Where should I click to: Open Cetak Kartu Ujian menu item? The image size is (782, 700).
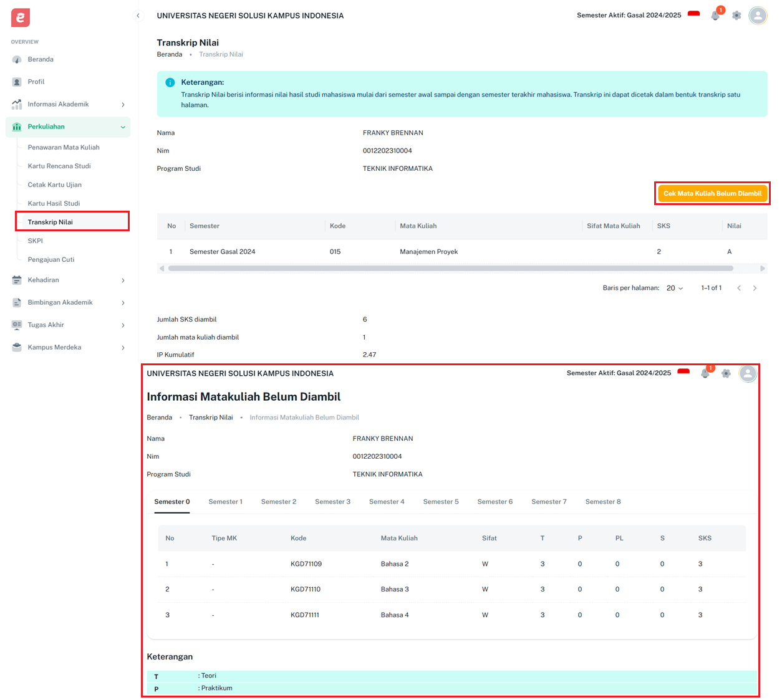pos(55,185)
